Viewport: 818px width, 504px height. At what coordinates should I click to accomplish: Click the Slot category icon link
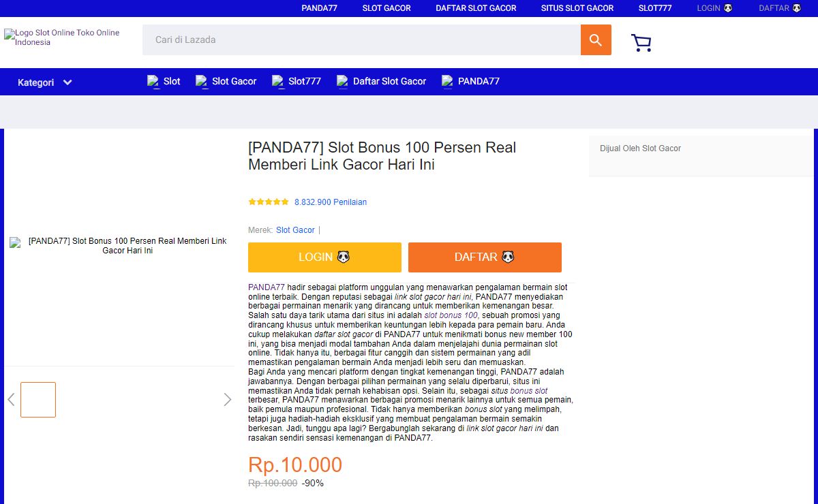(153, 81)
